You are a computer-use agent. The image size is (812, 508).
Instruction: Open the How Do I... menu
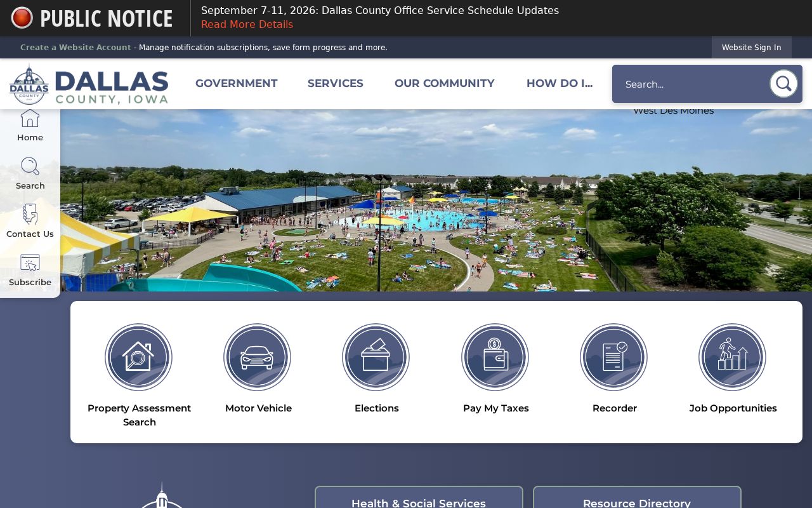560,83
